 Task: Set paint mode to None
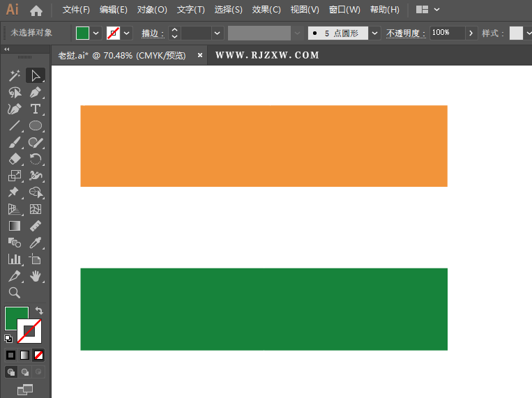tap(39, 355)
